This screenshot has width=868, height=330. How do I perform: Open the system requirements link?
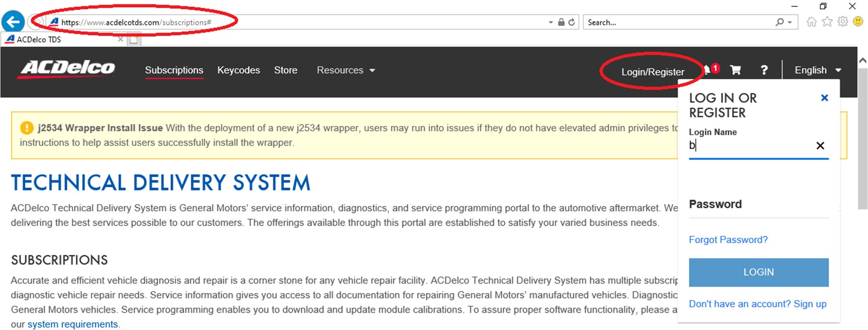(73, 324)
